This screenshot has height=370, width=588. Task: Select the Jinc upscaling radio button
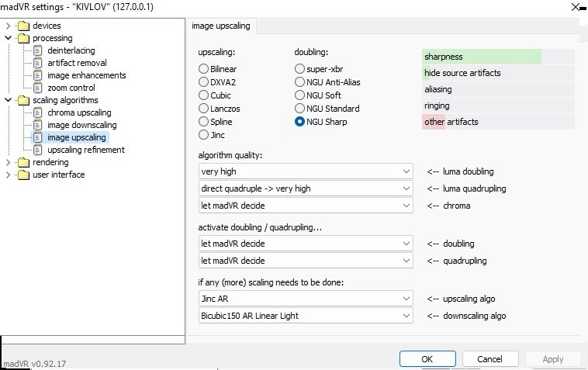coord(203,135)
